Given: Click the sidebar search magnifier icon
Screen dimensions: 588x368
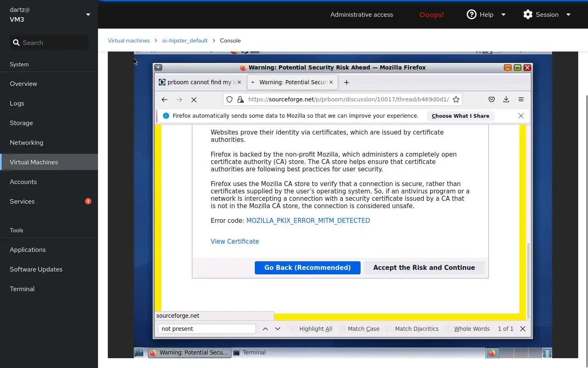Looking at the screenshot, I should coord(16,43).
